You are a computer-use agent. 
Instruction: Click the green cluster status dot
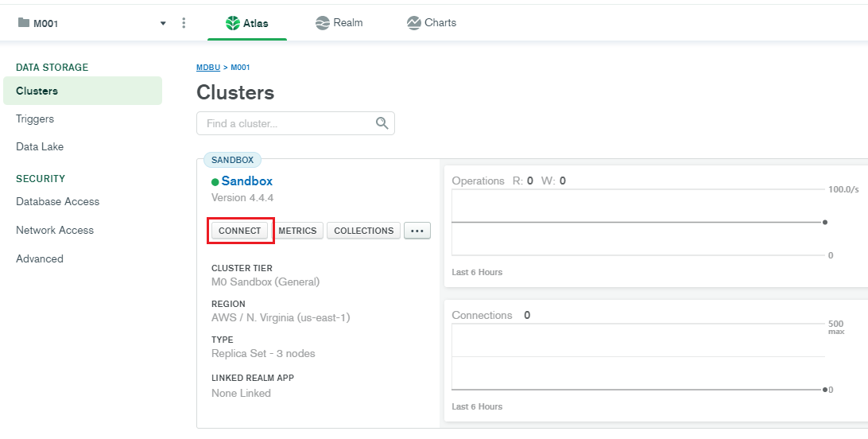(x=215, y=182)
